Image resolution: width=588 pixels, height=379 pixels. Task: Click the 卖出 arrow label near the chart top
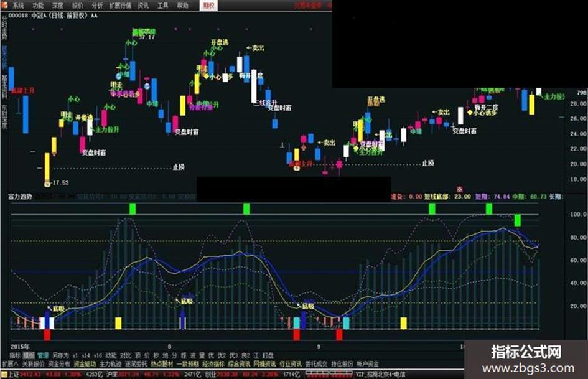pyautogui.click(x=255, y=48)
